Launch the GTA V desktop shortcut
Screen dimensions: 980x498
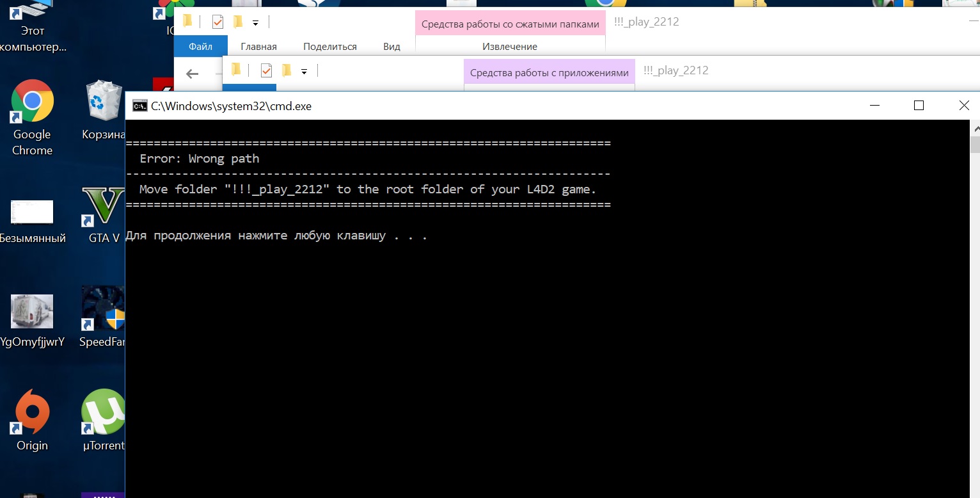pyautogui.click(x=104, y=206)
